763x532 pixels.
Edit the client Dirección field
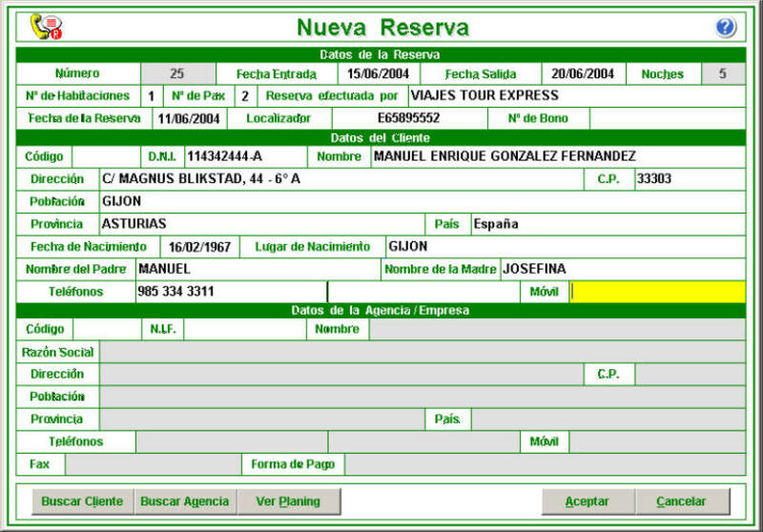pyautogui.click(x=340, y=178)
